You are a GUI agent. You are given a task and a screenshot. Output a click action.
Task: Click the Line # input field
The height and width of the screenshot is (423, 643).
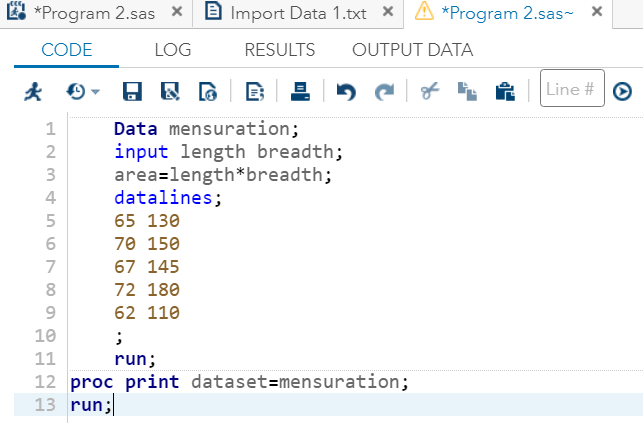click(572, 88)
